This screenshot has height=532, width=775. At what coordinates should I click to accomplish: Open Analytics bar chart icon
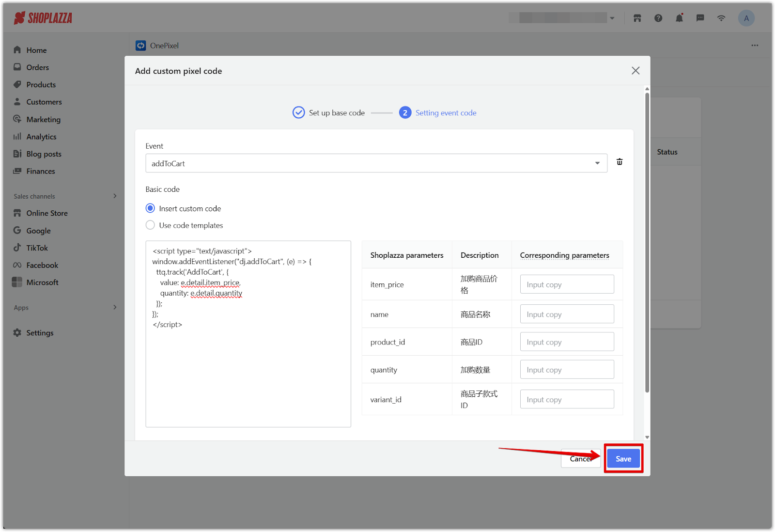pos(17,137)
